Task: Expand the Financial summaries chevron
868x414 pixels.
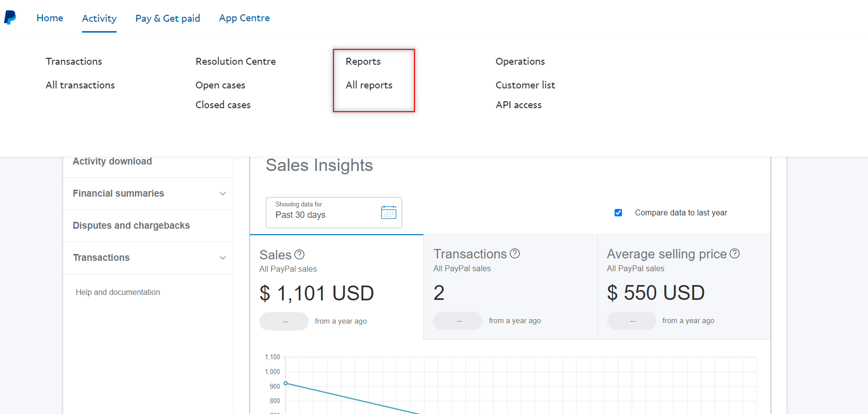Action: [x=223, y=194]
